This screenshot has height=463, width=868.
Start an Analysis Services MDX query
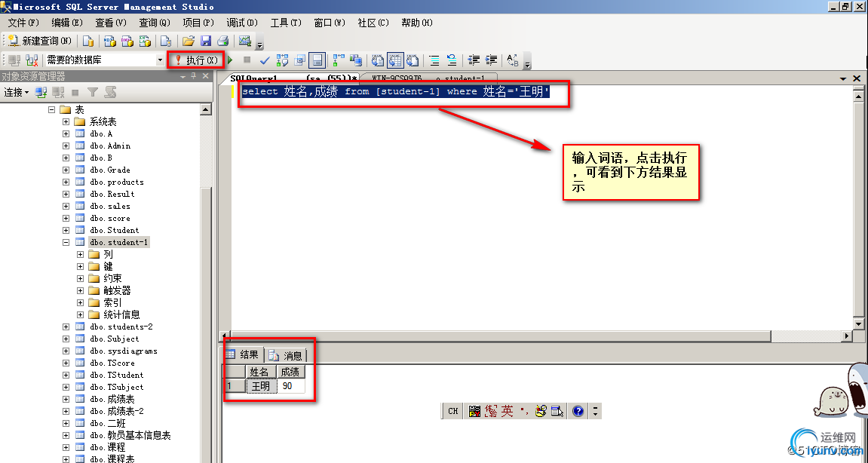109,41
